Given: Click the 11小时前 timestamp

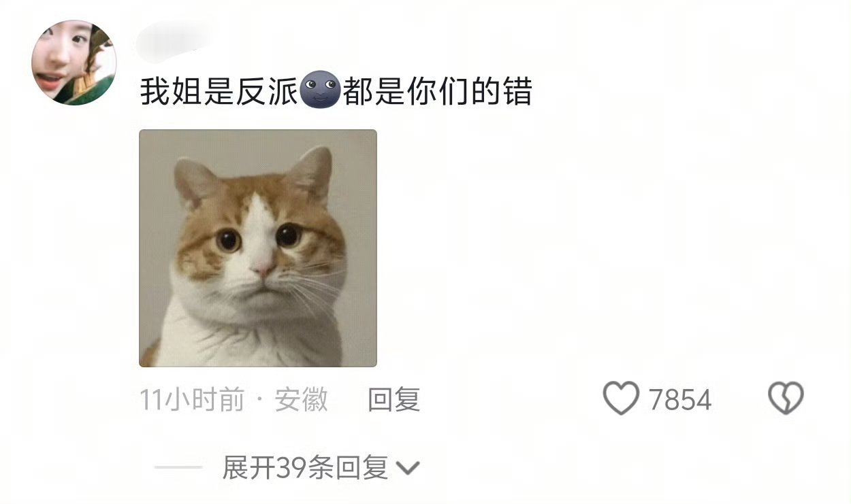Looking at the screenshot, I should click(192, 400).
